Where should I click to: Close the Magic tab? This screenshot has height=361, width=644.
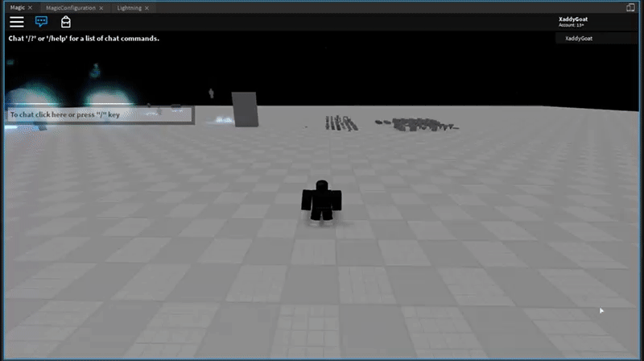30,8
